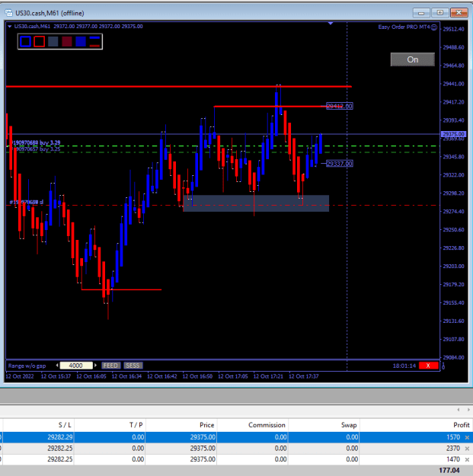473x476 pixels.
Task: Select the blue outlined rectangle drawing tool
Action: coord(25,42)
